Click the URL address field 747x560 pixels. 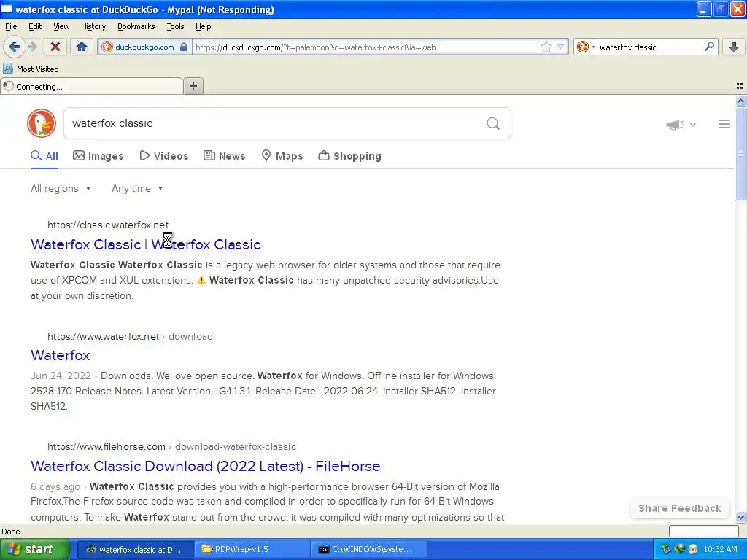tap(367, 47)
